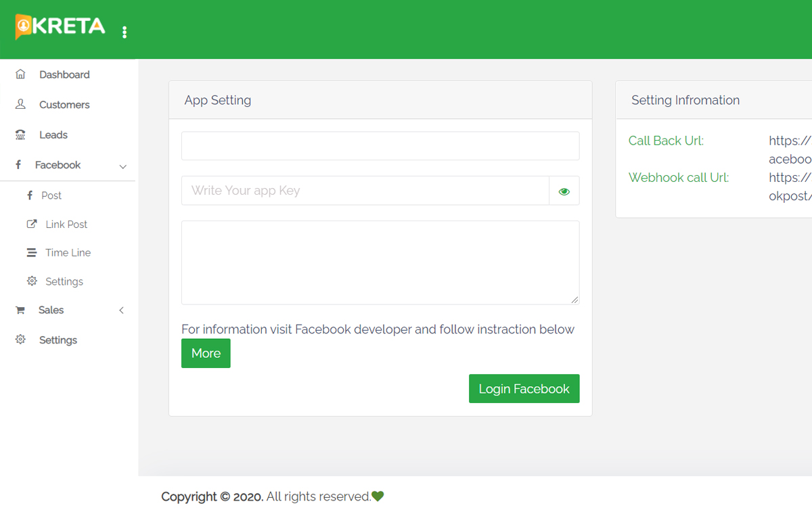The height and width of the screenshot is (512, 812).
Task: Open the Post submenu item
Action: [51, 195]
